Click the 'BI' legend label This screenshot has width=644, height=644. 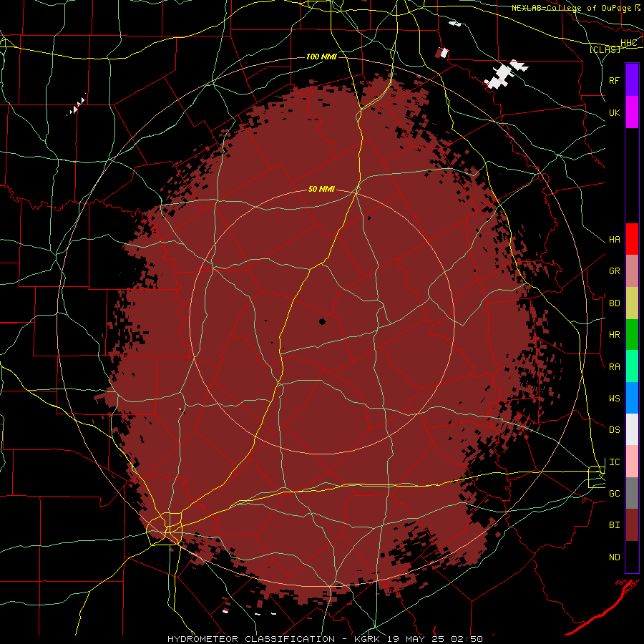[615, 525]
